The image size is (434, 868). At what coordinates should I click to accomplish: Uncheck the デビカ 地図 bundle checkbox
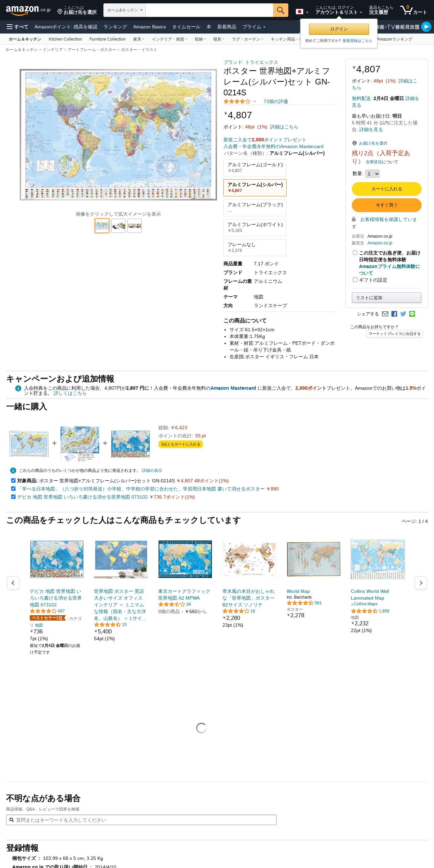pos(13,497)
